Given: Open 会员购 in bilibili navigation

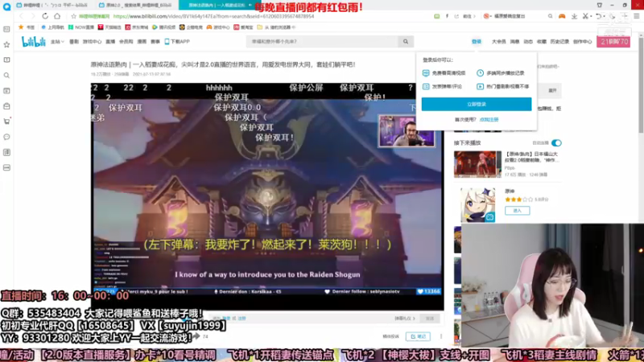Looking at the screenshot, I should click(x=126, y=42).
